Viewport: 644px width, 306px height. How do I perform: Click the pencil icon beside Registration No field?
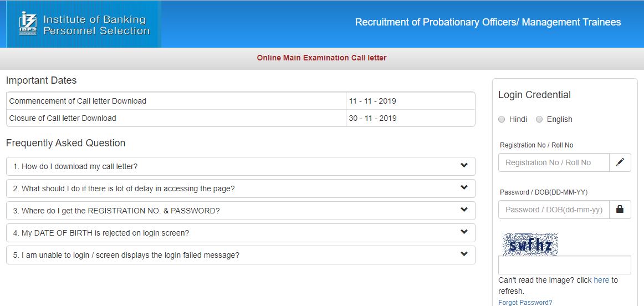click(620, 162)
